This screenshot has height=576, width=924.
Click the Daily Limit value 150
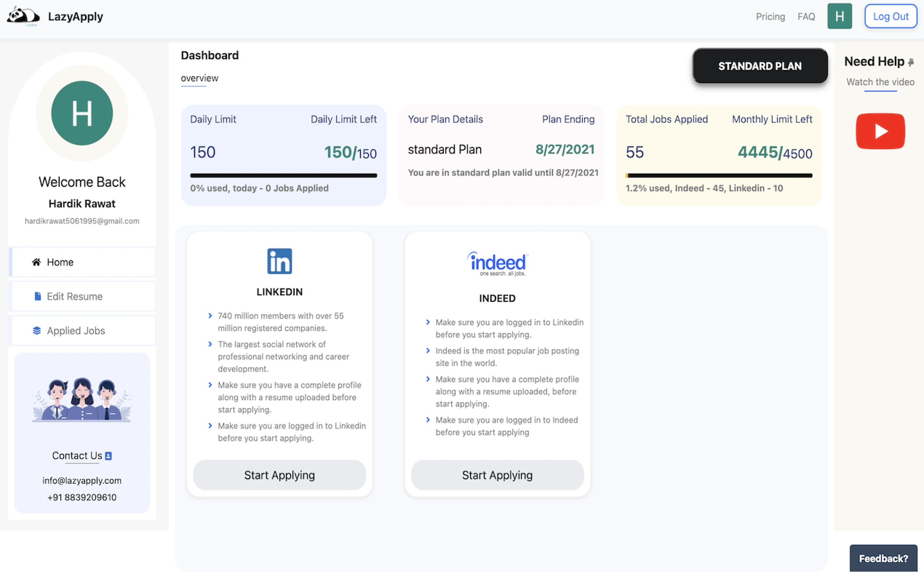pos(203,152)
